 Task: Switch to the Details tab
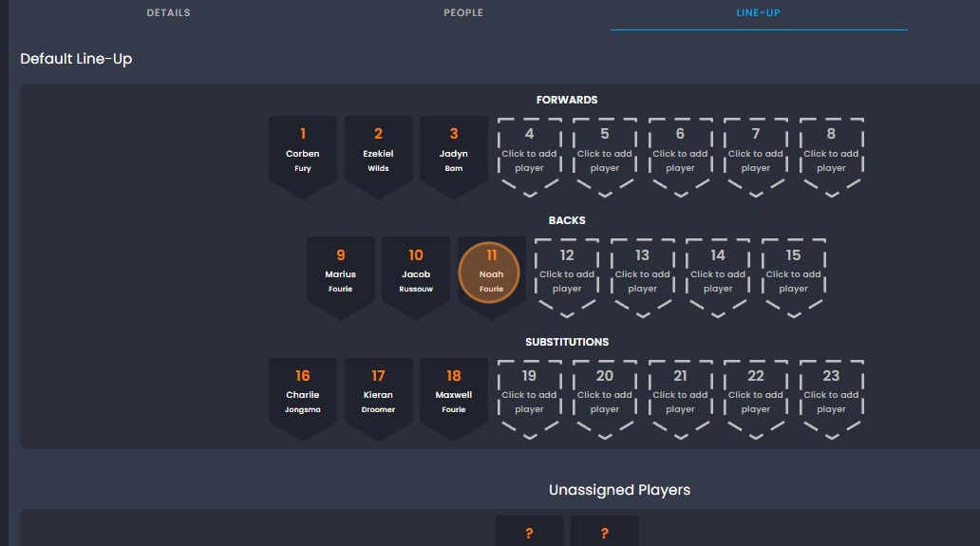168,12
